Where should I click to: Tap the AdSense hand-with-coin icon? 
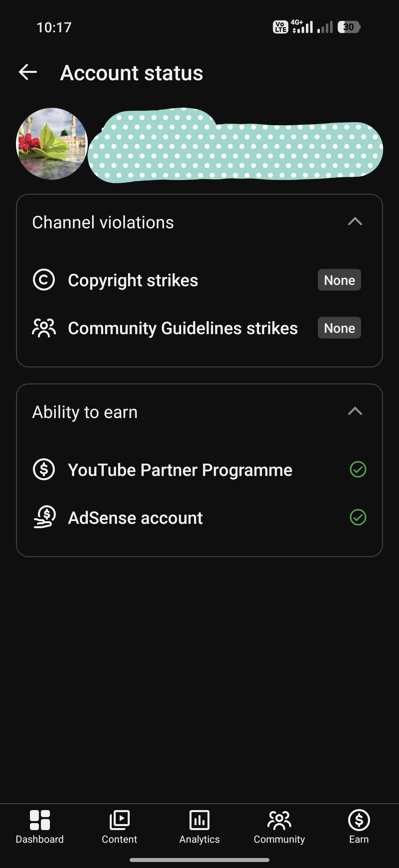(45, 517)
